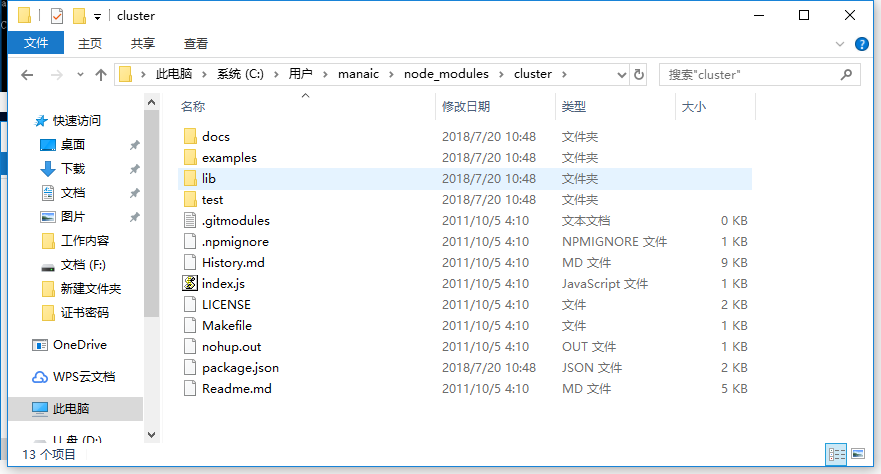Screen dimensions: 881x474
Task: Open the 文档 (F:) drive
Action: [x=74, y=265]
